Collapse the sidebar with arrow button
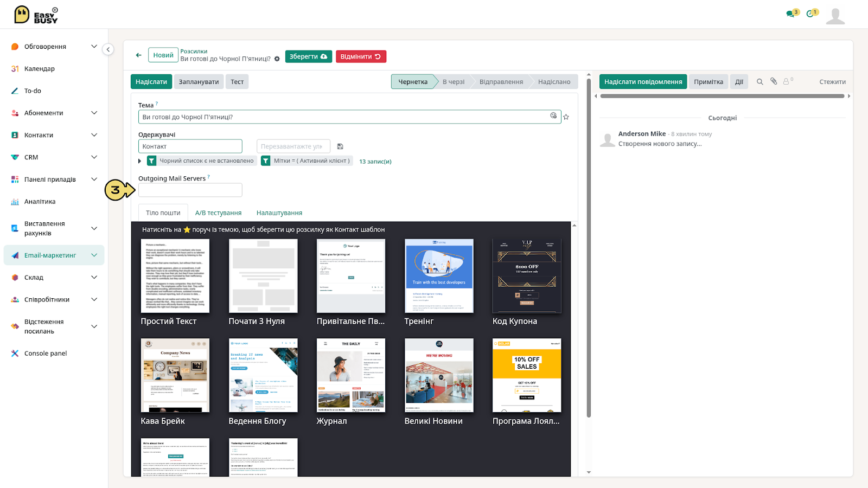The height and width of the screenshot is (488, 868). click(108, 49)
